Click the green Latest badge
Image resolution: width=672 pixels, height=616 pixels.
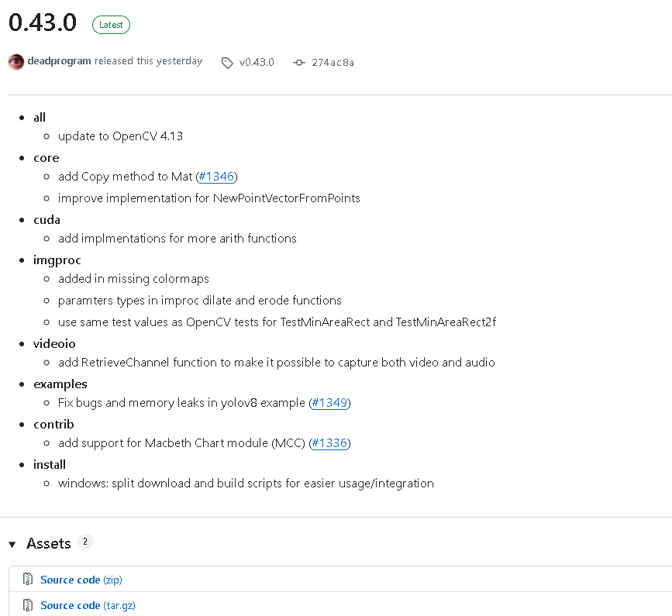pos(111,25)
